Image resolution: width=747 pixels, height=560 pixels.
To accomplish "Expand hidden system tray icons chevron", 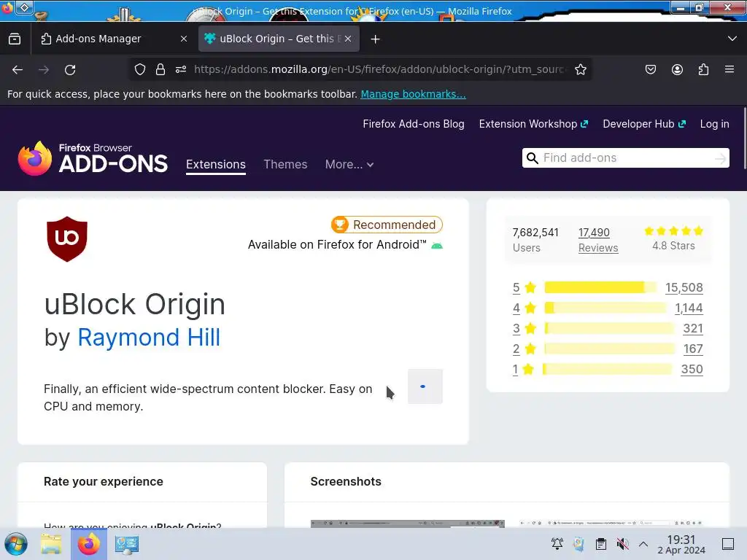I will (x=643, y=544).
